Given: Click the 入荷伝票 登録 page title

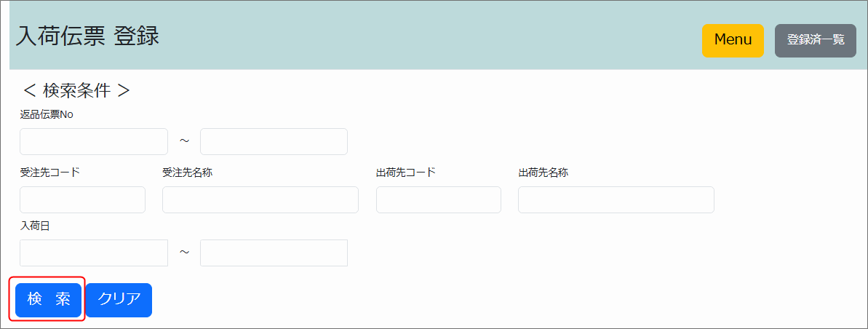Looking at the screenshot, I should click(87, 36).
